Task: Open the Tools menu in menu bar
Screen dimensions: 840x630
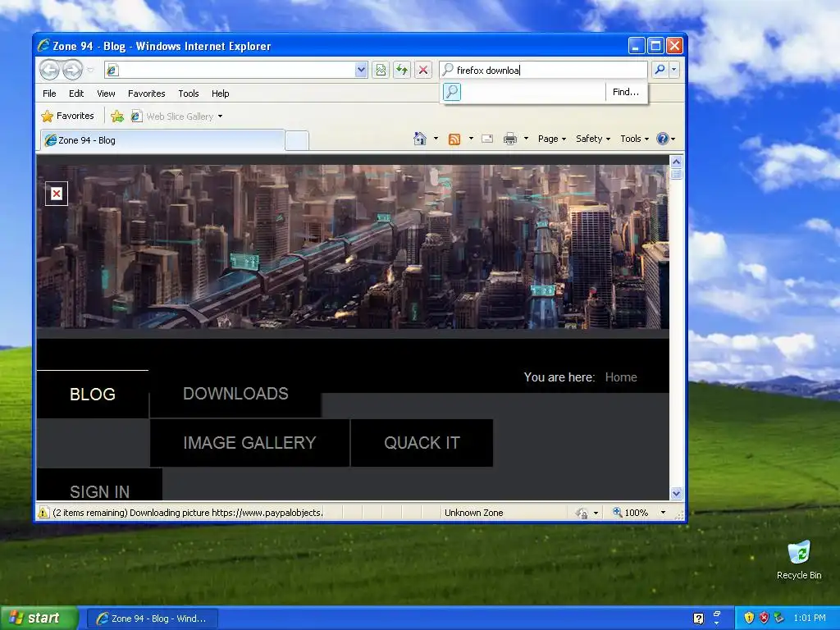Action: tap(189, 94)
